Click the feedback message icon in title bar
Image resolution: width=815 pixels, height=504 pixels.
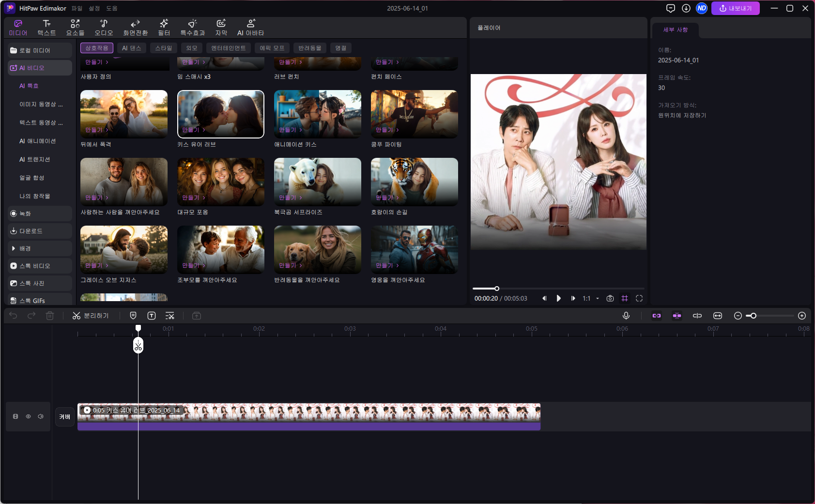pyautogui.click(x=671, y=8)
